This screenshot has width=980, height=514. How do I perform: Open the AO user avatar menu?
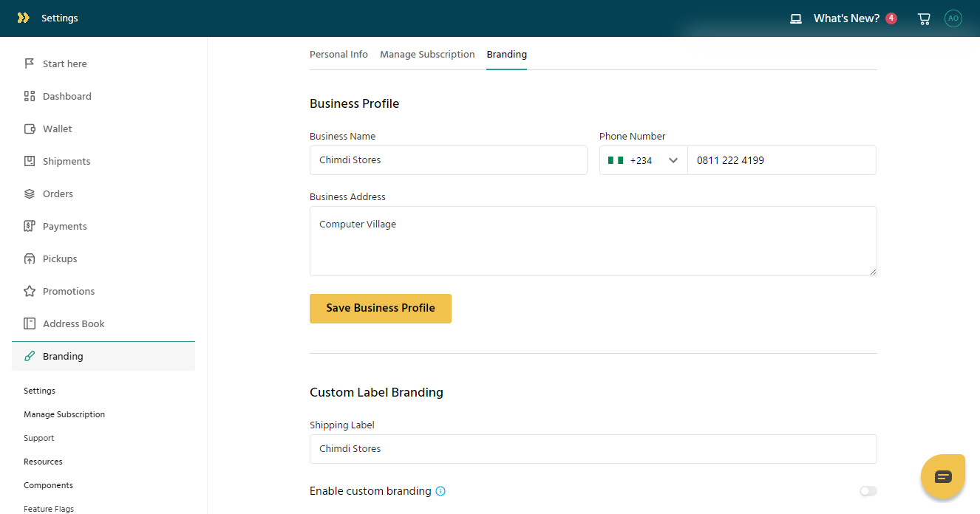click(x=953, y=18)
